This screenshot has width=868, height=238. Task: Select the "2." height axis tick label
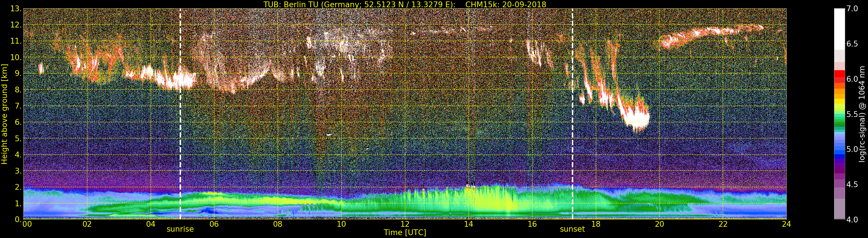pos(18,187)
